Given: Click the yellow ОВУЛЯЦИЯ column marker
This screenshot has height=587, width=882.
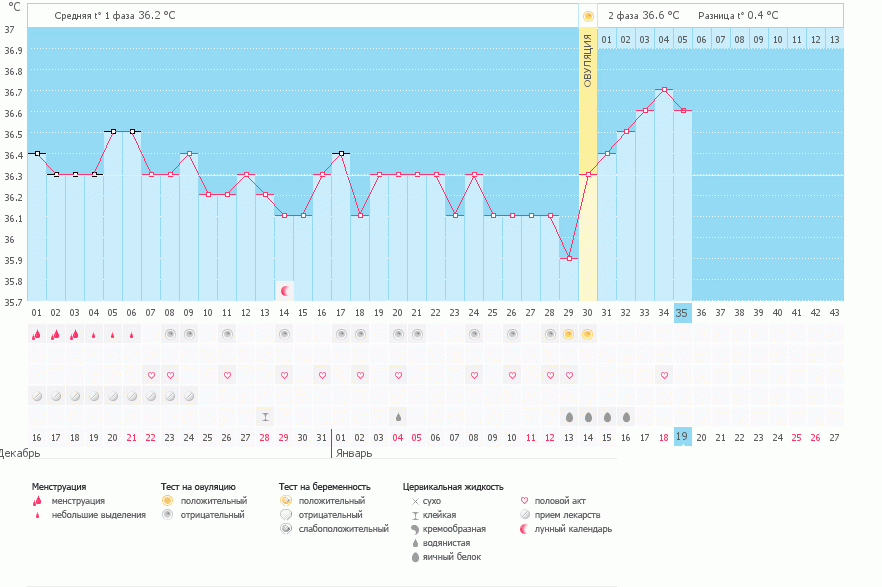Looking at the screenshot, I should point(588,60).
